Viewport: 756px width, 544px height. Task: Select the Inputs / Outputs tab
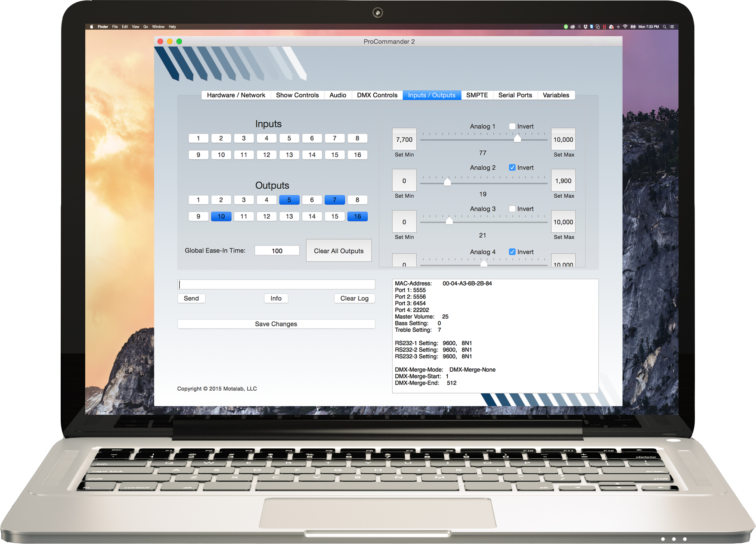(432, 95)
